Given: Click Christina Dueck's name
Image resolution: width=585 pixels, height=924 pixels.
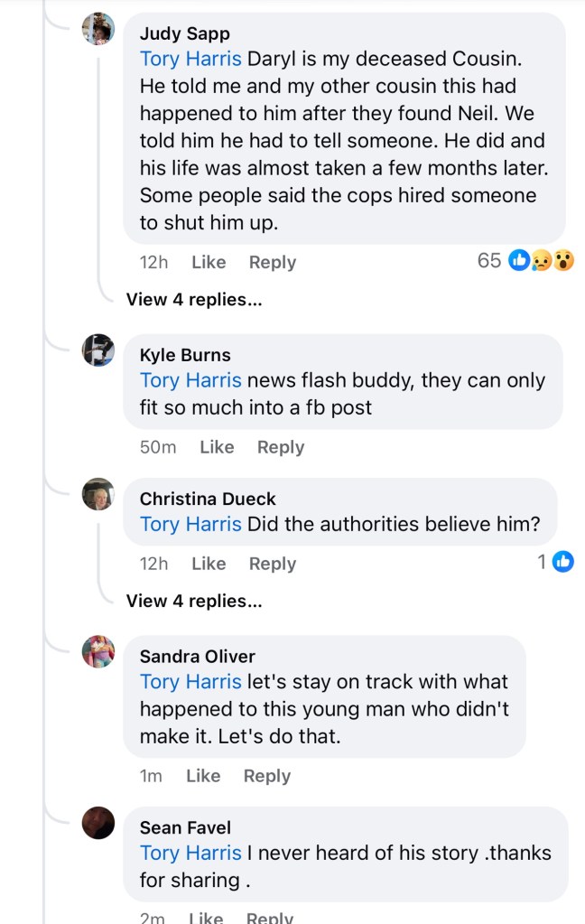Looking at the screenshot, I should coord(208,499).
